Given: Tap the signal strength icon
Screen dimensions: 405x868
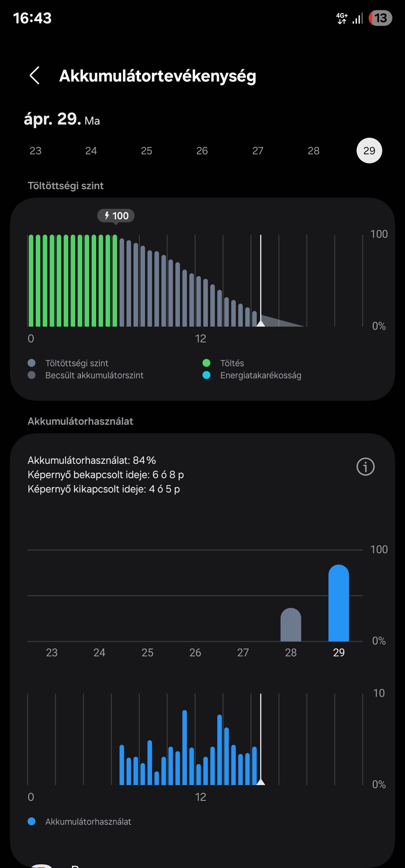Looking at the screenshot, I should [x=358, y=18].
